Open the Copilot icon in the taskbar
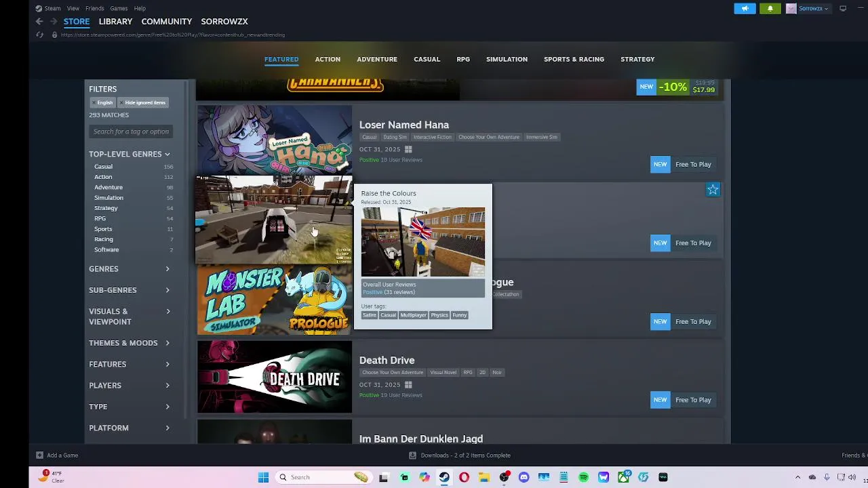This screenshot has width=868, height=488. point(425,477)
